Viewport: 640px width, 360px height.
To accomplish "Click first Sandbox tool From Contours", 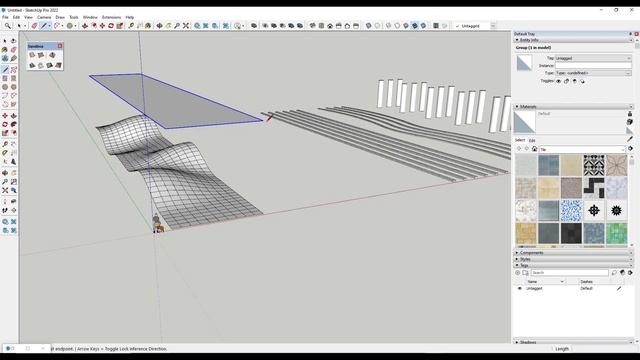I will [32, 55].
